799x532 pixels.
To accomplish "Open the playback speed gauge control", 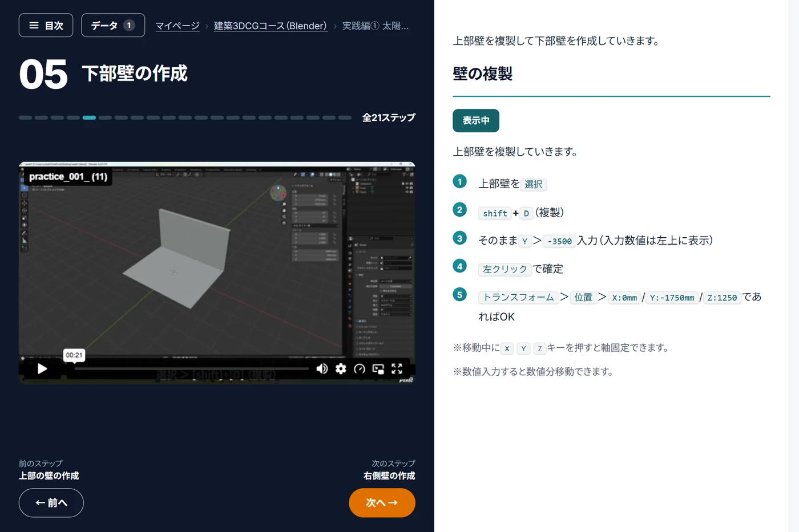I will click(360, 369).
